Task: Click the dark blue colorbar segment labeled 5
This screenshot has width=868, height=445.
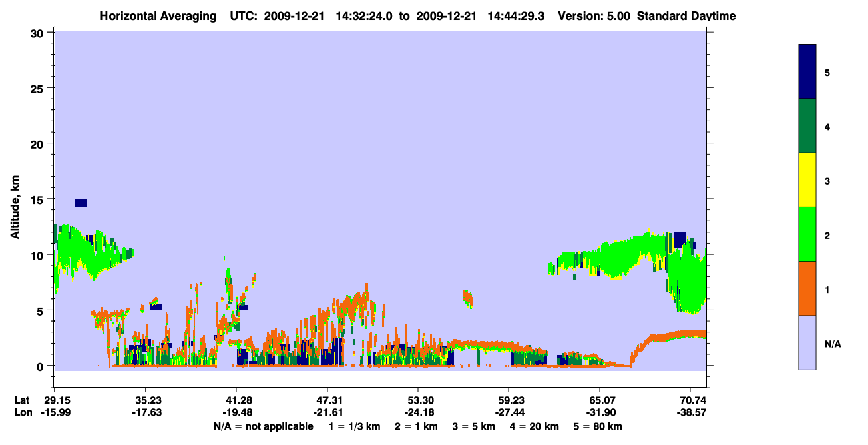Action: 807,72
